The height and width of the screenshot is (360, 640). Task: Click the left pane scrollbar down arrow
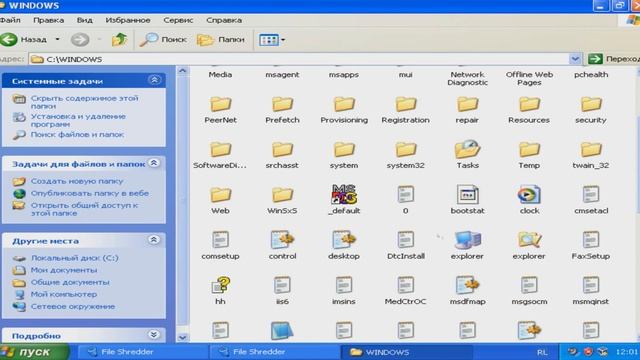(182, 337)
